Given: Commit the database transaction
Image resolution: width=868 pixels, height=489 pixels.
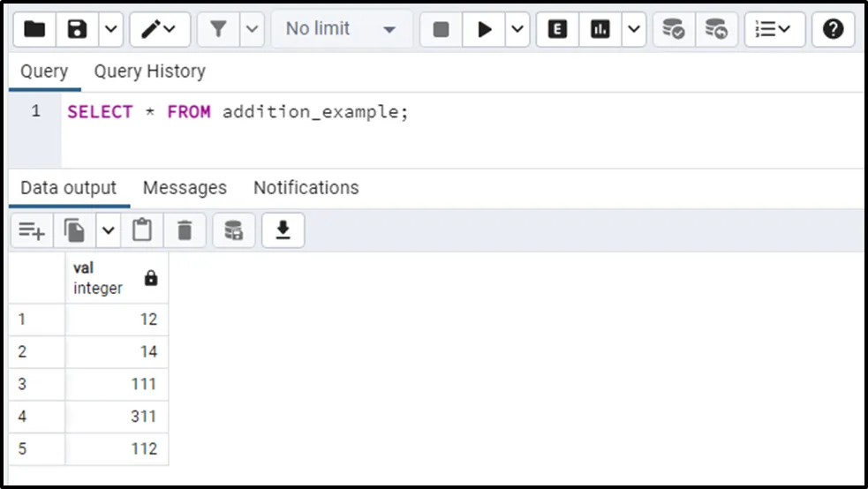Looking at the screenshot, I should tap(674, 29).
